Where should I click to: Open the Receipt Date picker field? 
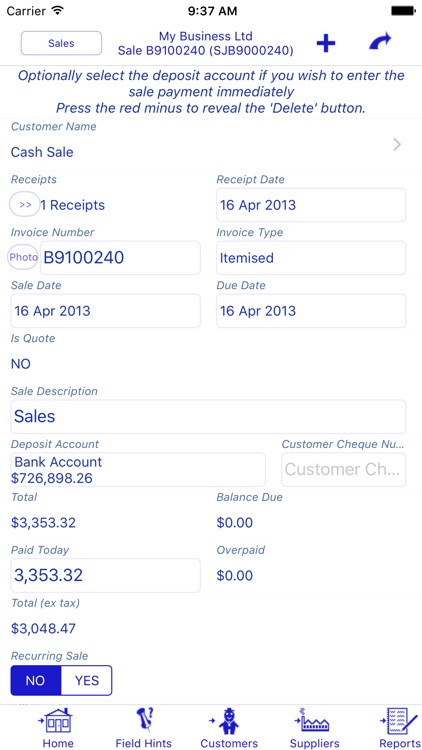coord(311,205)
